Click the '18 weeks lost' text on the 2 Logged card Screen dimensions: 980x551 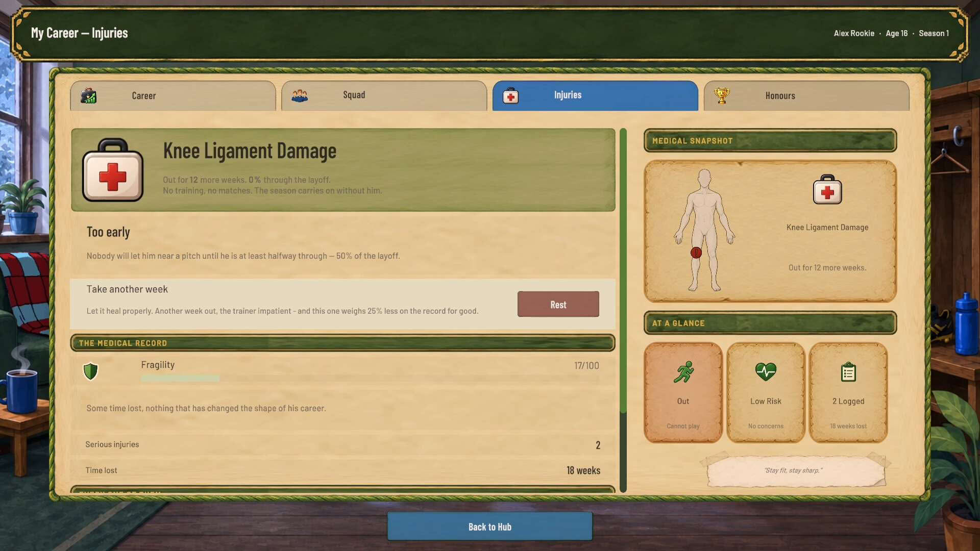click(848, 426)
